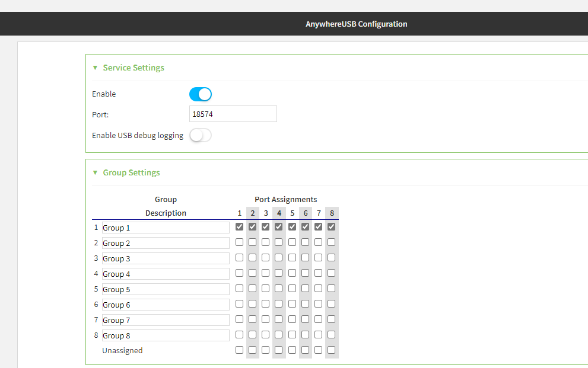This screenshot has width=588, height=368.
Task: Click the Port number field showing 18574
Action: [x=233, y=114]
